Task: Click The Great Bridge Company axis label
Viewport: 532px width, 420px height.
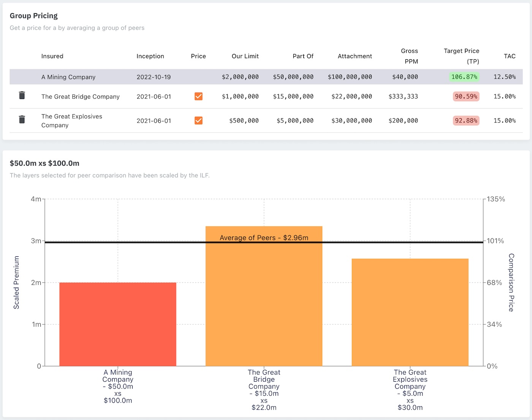Action: pyautogui.click(x=264, y=390)
